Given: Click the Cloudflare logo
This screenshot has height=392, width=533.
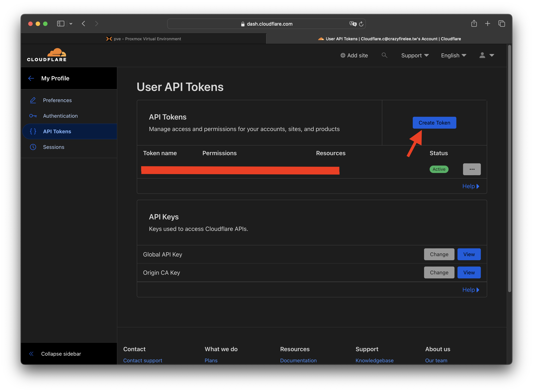Looking at the screenshot, I should [x=47, y=55].
